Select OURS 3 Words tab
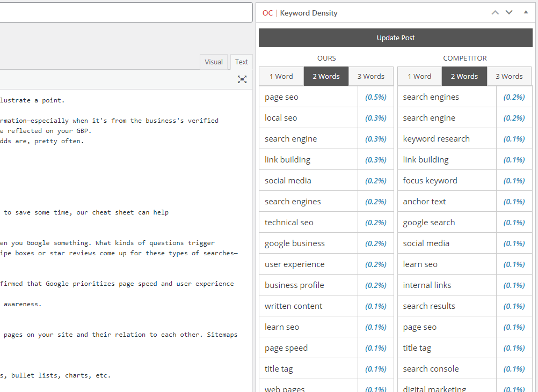Viewport: 538px width, 392px height. [x=371, y=76]
